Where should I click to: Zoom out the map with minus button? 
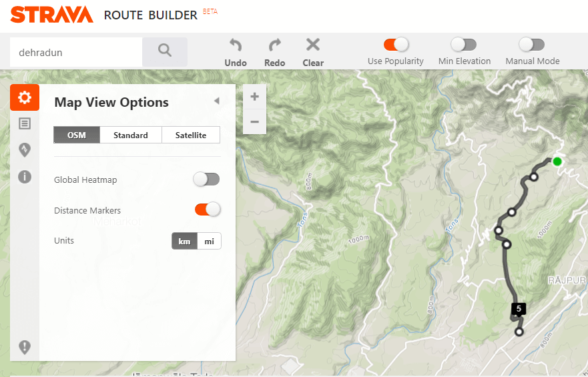pyautogui.click(x=255, y=122)
